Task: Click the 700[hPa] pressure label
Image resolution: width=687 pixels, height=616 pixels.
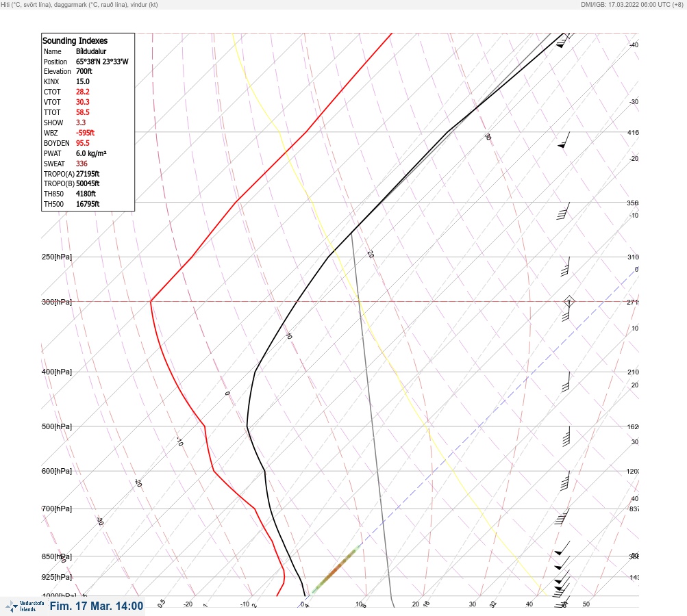Action: [57, 509]
